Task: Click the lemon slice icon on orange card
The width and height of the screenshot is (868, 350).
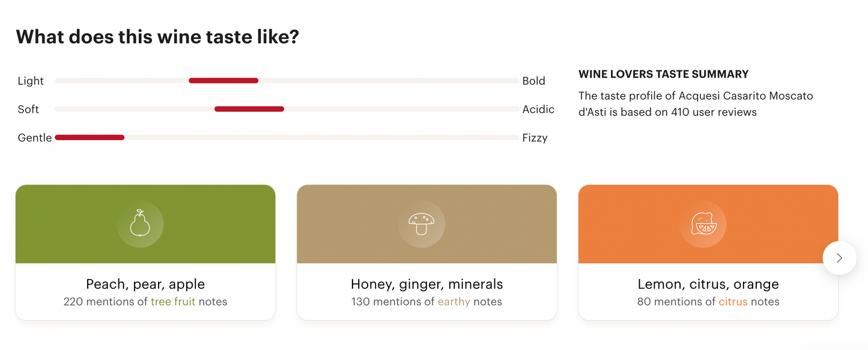Action: tap(703, 224)
